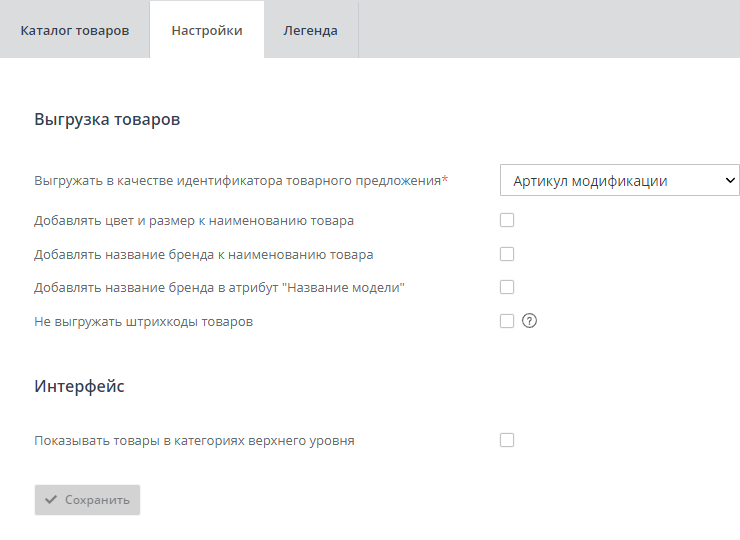Click label "Добавлять название бренда к наименованию товара"
Screen dimensions: 740x540
pos(204,254)
